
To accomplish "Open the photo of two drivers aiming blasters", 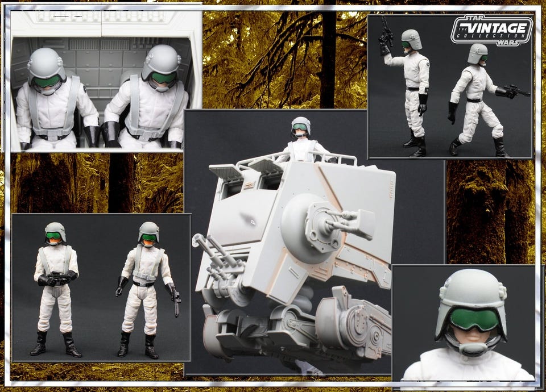I will (450, 86).
